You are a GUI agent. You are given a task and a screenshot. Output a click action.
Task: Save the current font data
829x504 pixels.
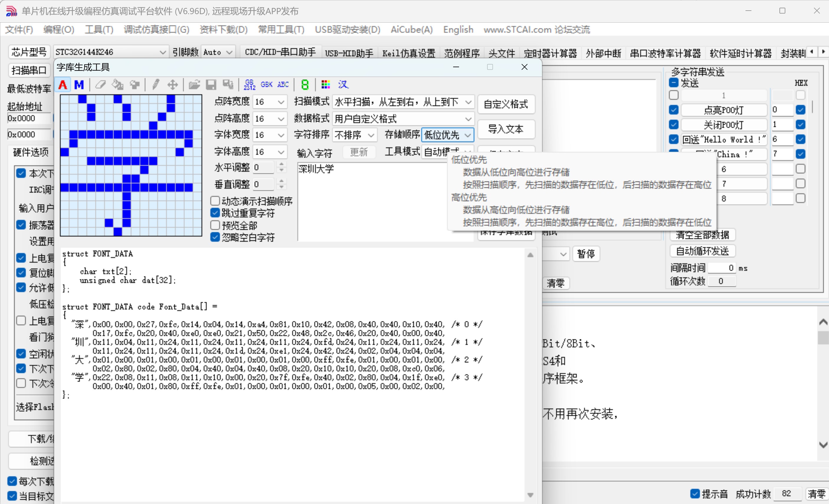pos(211,84)
